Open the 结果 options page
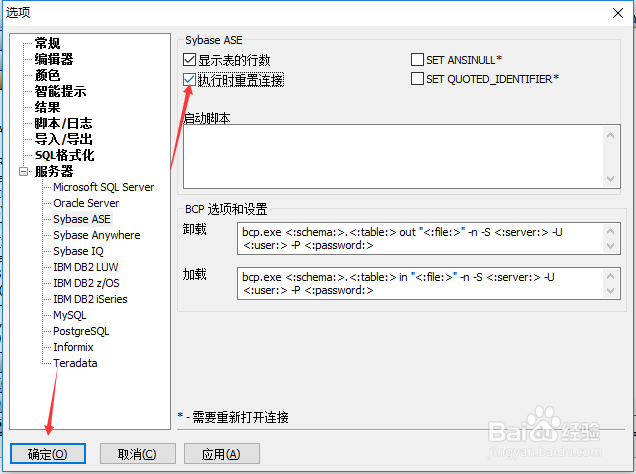 click(x=47, y=107)
